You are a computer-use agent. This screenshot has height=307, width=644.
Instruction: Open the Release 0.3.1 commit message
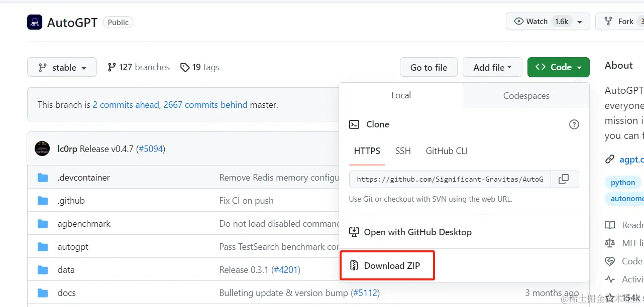tap(244, 270)
